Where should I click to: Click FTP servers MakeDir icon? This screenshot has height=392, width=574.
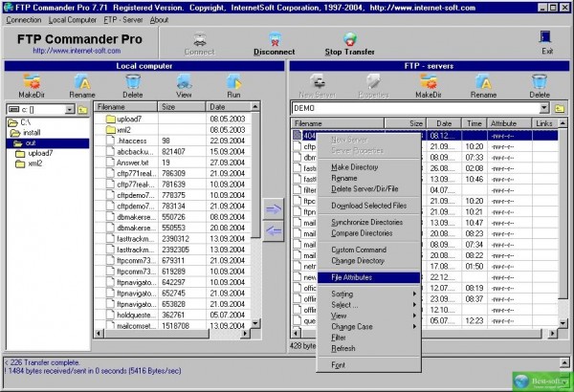pyautogui.click(x=429, y=81)
